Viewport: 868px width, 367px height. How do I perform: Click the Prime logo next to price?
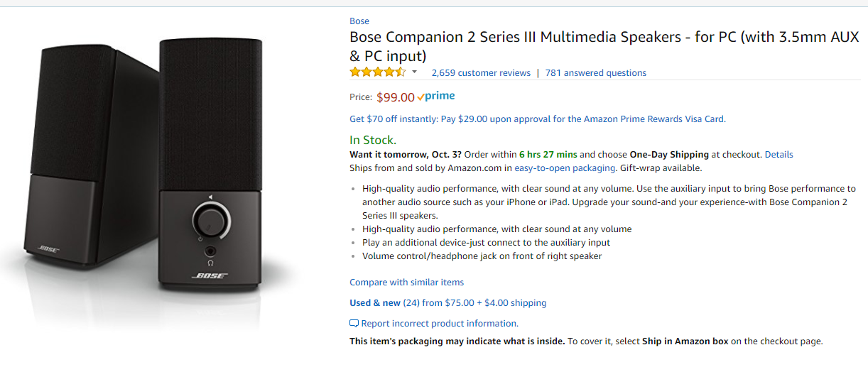click(x=436, y=97)
